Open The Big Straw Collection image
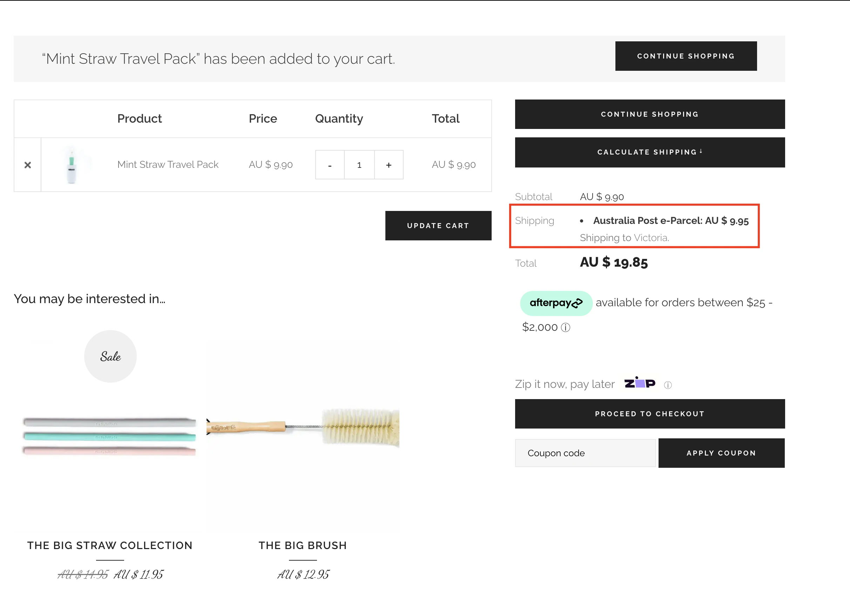 pyautogui.click(x=109, y=436)
